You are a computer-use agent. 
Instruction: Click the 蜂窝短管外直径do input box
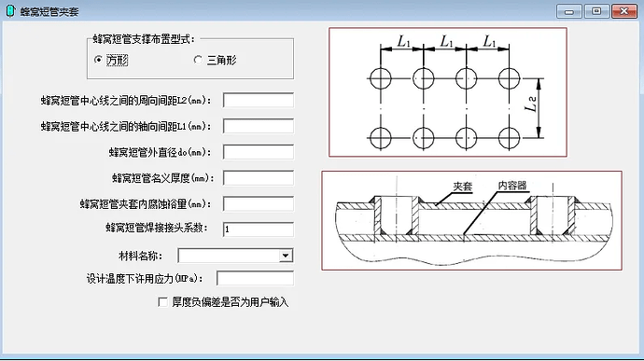point(259,152)
